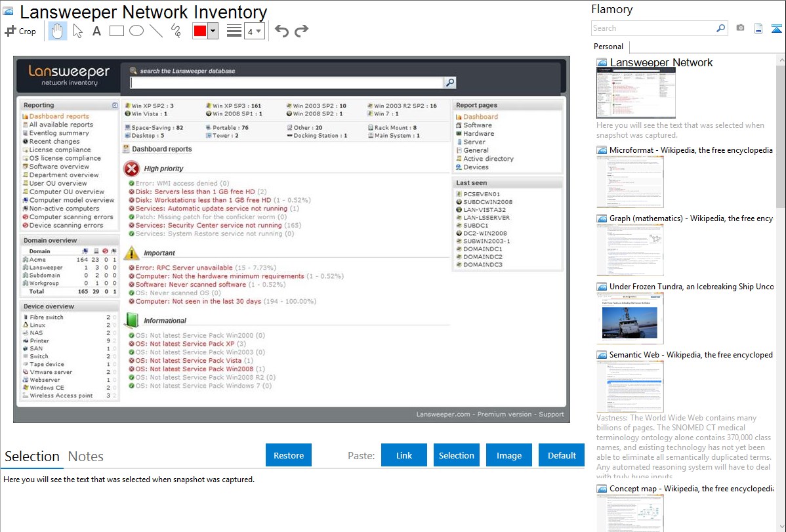Click Error: RPC Server unavailable
The image size is (786, 532).
pyautogui.click(x=184, y=268)
